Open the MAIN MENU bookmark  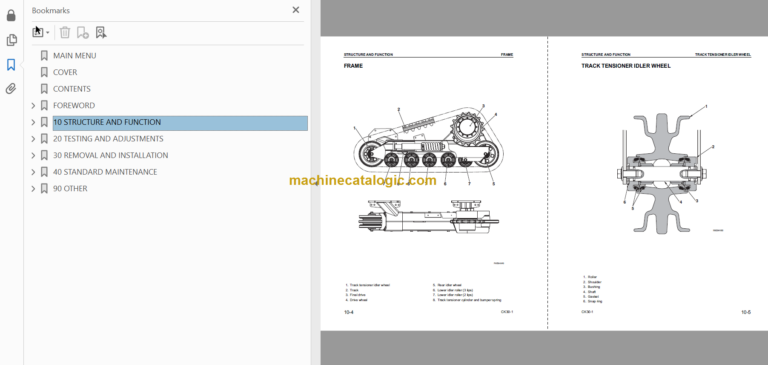tap(74, 55)
